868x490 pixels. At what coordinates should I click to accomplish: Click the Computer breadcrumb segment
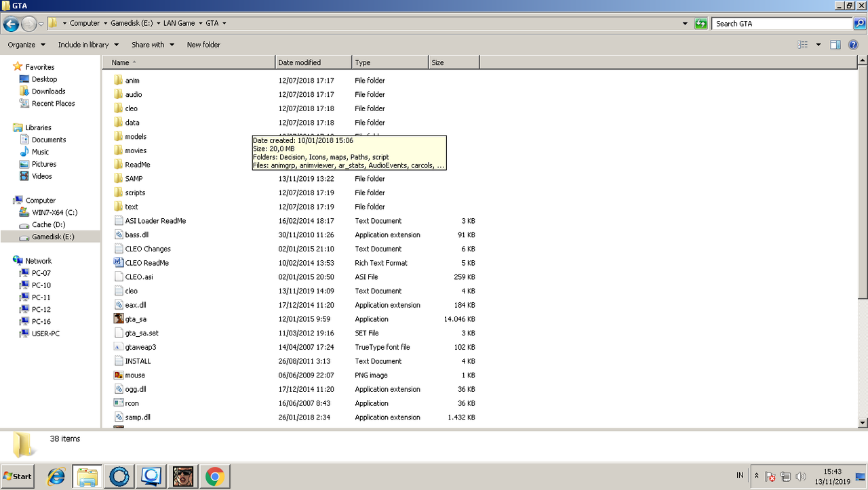(85, 23)
